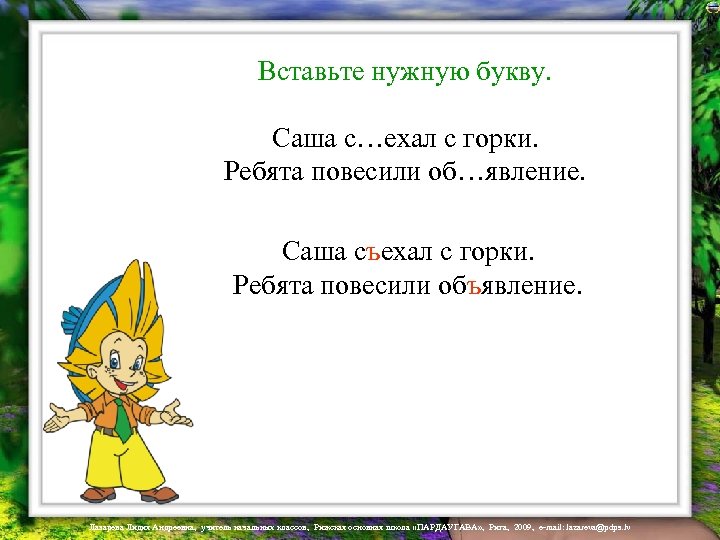This screenshot has width=720, height=540.
Task: Click the red letter ъ in "съехал"
Action: [x=373, y=253]
